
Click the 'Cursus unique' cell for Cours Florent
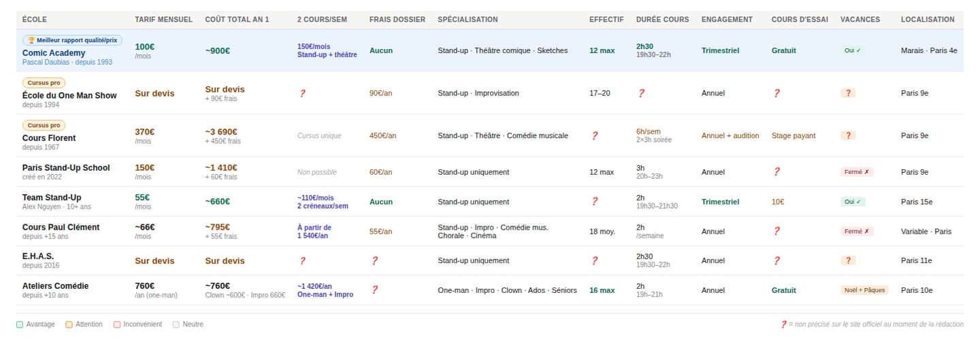coord(319,136)
